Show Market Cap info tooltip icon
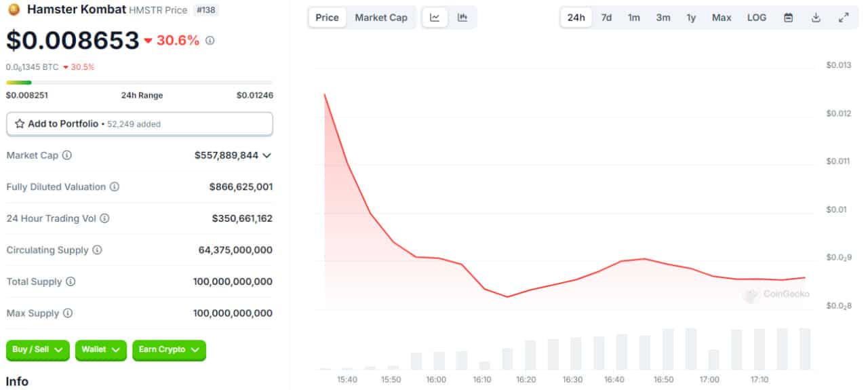The width and height of the screenshot is (868, 390). point(67,155)
